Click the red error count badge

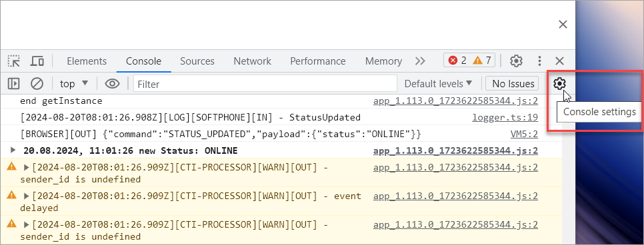click(x=457, y=61)
